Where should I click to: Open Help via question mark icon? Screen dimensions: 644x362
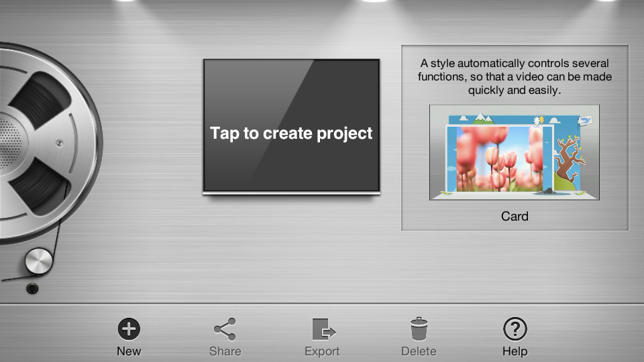[x=515, y=329]
